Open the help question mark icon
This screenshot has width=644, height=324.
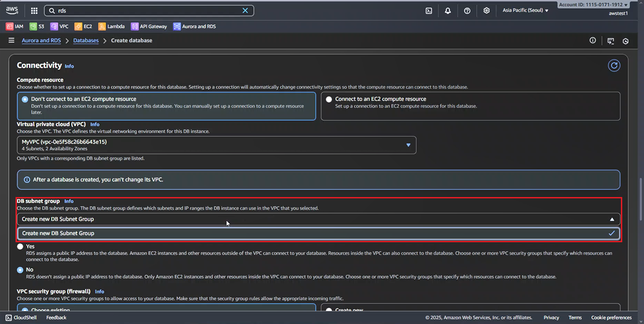click(x=467, y=11)
